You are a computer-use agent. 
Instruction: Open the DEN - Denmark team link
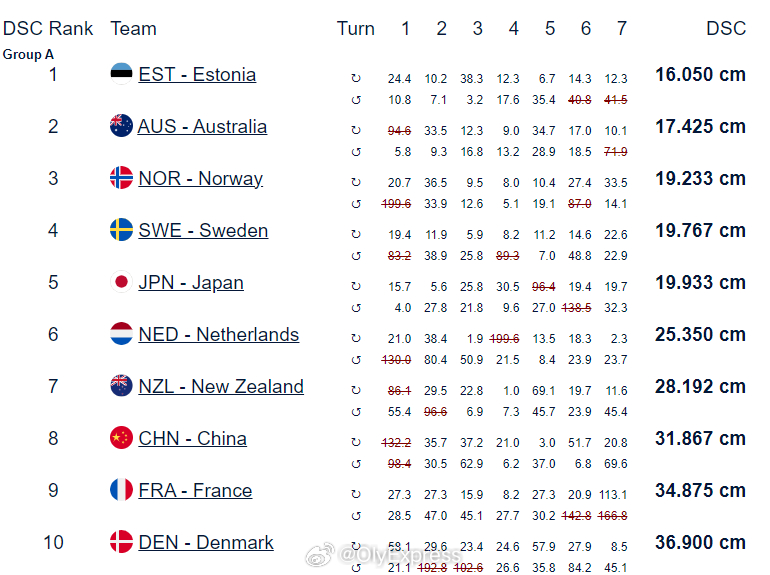[x=206, y=543]
